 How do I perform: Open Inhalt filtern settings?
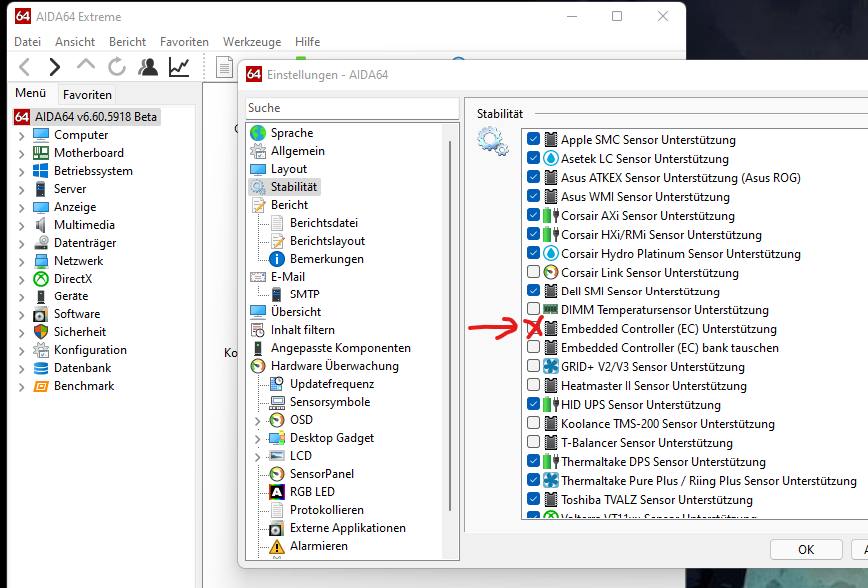click(x=303, y=330)
